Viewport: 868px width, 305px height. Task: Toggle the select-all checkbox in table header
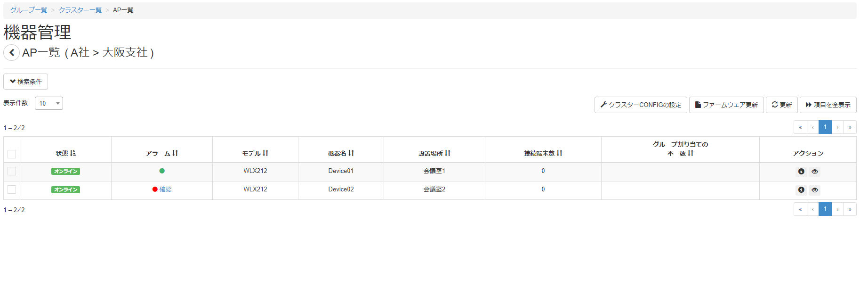[x=12, y=154]
